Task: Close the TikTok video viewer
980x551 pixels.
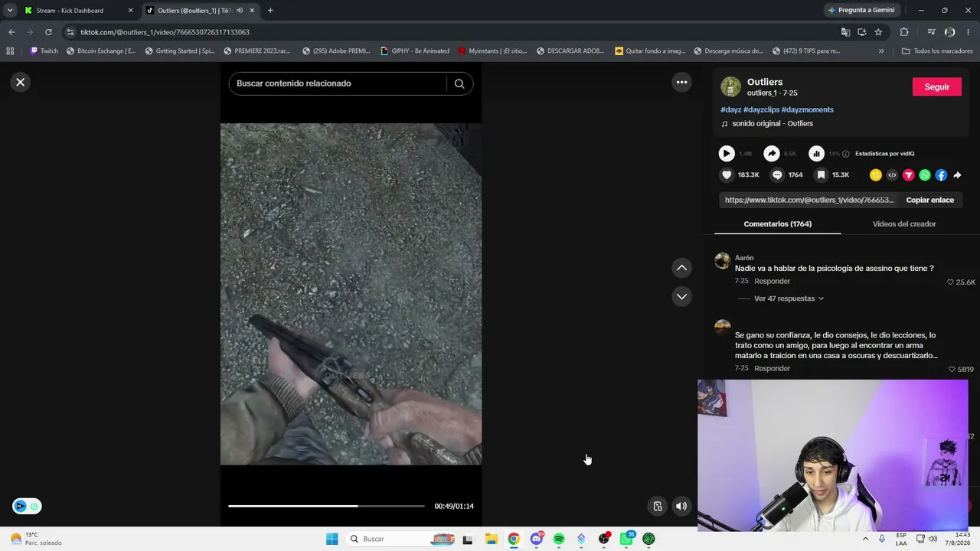Action: [x=21, y=82]
